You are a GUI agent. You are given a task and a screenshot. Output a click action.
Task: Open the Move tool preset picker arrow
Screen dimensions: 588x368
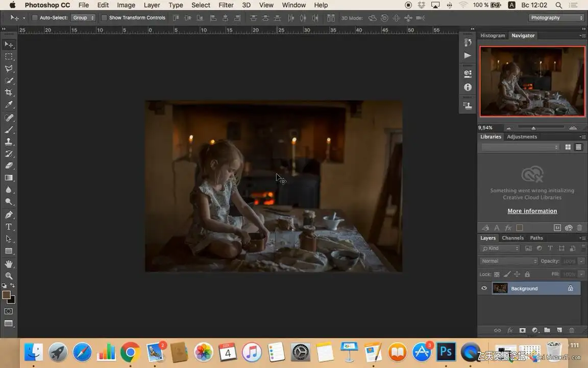coord(24,18)
